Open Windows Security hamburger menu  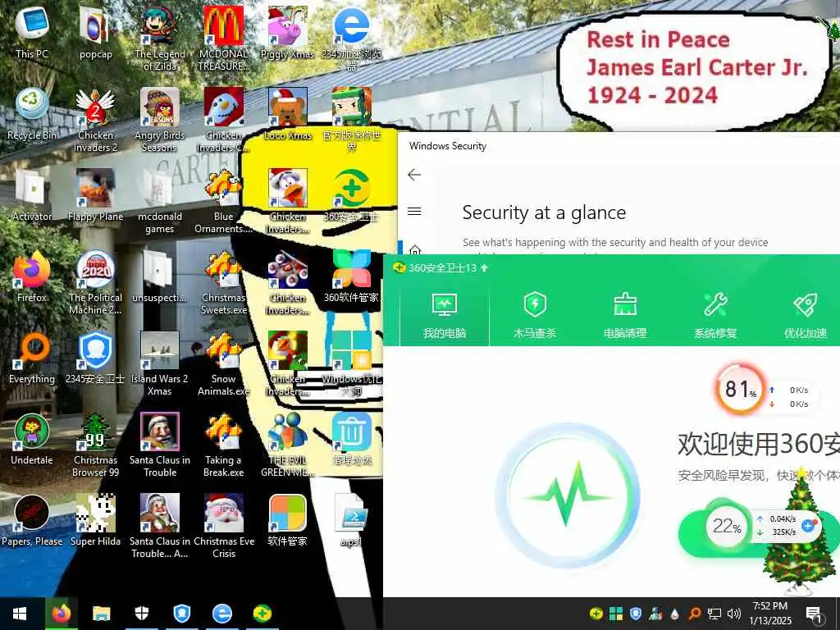(x=414, y=211)
